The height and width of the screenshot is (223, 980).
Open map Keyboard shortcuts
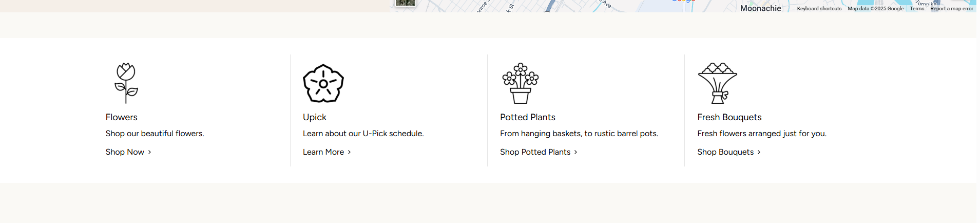click(819, 9)
